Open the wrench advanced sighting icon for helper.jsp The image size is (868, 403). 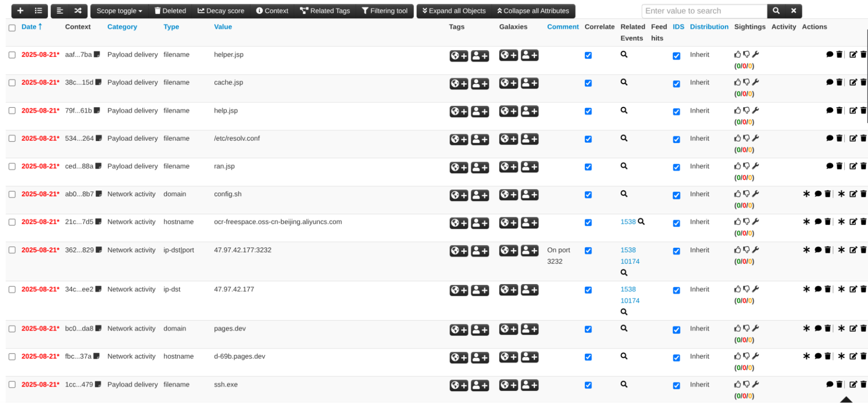tap(756, 54)
